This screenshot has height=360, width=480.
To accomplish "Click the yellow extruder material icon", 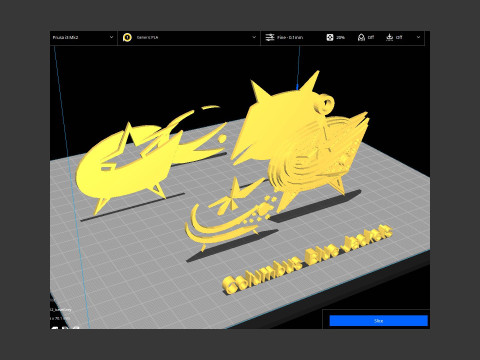I will 127,37.
